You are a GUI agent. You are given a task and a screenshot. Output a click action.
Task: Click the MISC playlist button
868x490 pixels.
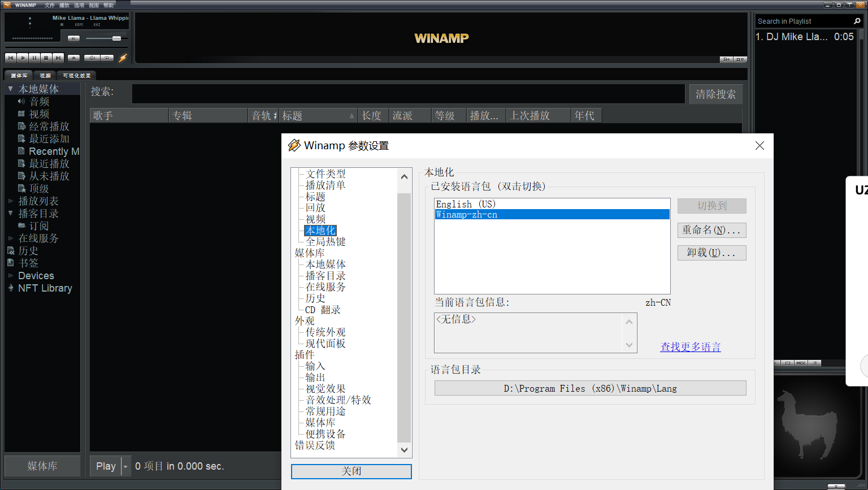pos(801,363)
